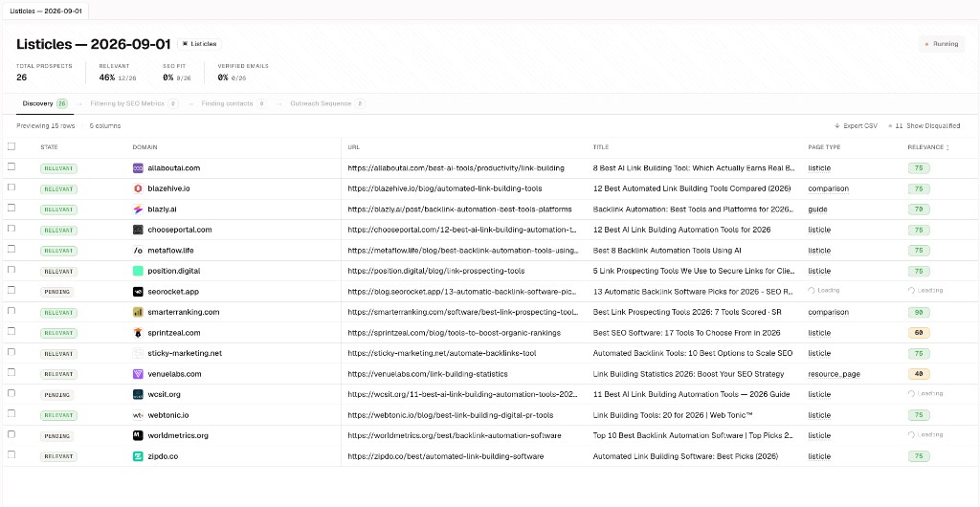Viewport: 980px width, 507px height.
Task: Open the zipdo.co automated-link-building URL
Action: coord(446,456)
